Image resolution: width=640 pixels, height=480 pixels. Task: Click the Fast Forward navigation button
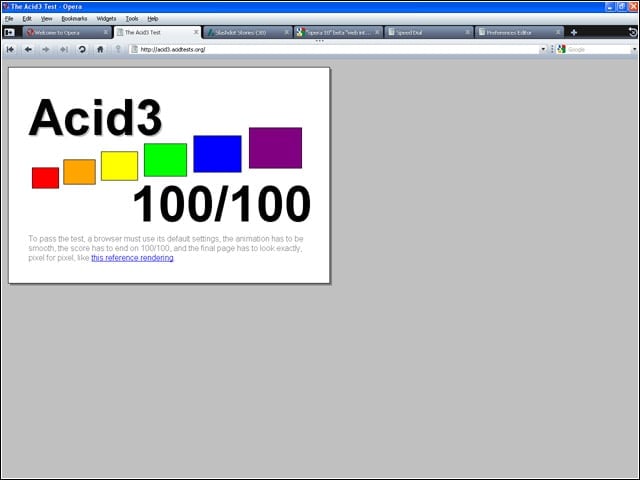click(64, 49)
